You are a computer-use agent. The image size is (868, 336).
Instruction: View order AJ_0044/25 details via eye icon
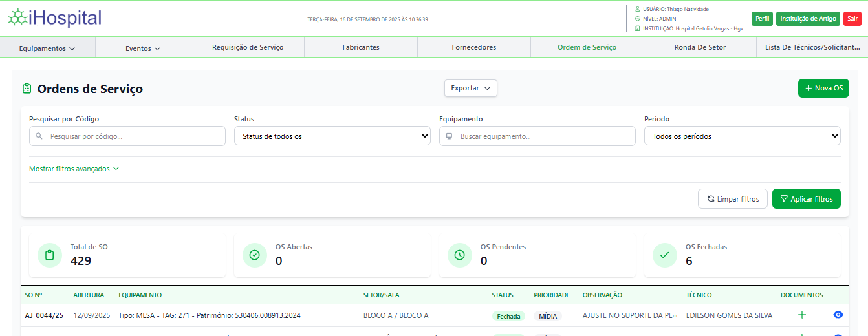(x=838, y=315)
